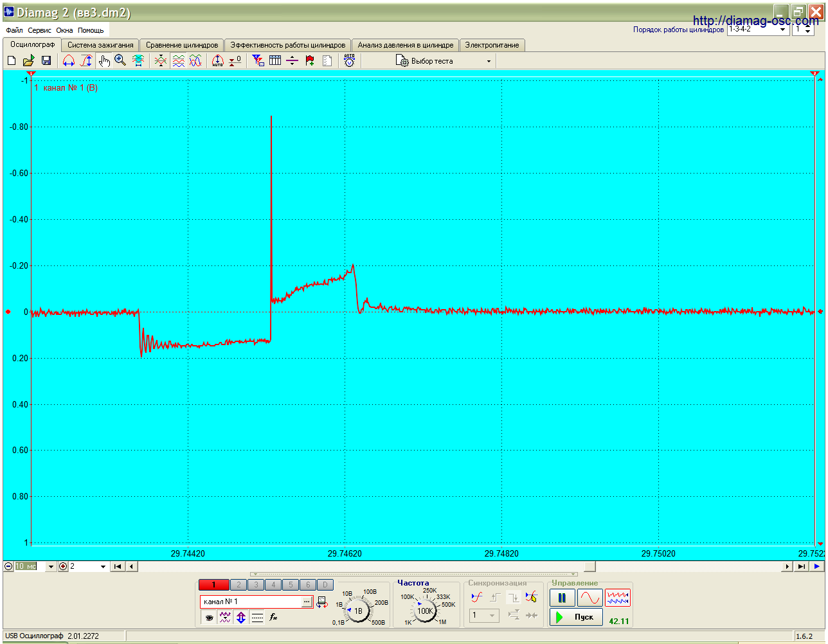Select the D digital channel button
This screenshot has width=828, height=644.
[325, 585]
